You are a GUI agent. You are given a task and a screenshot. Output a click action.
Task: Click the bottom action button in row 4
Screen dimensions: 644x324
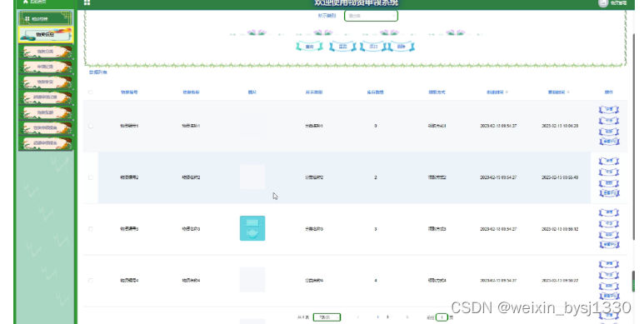coord(609,296)
